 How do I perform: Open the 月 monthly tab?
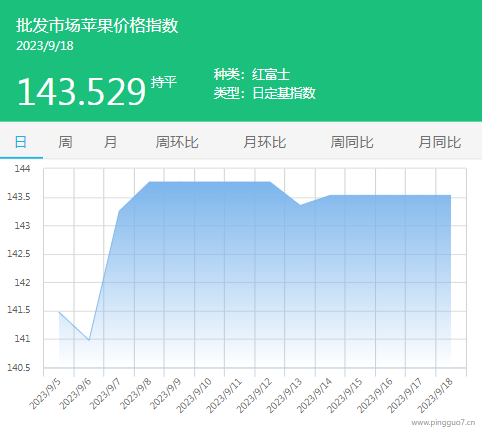(x=110, y=142)
